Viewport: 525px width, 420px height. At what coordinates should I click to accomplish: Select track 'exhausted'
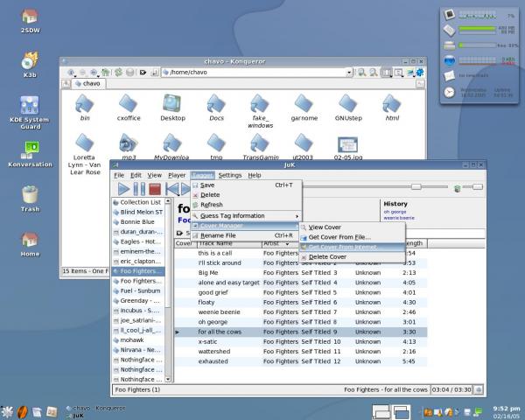pyautogui.click(x=301, y=361)
